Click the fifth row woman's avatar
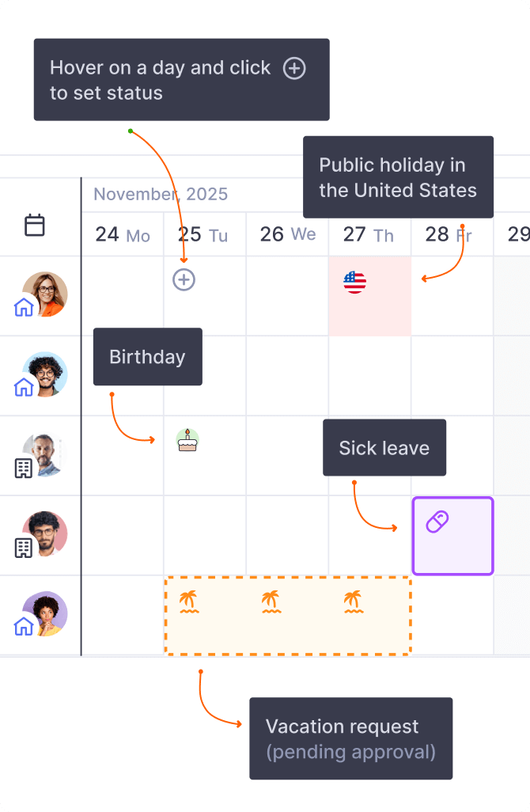 pyautogui.click(x=47, y=612)
